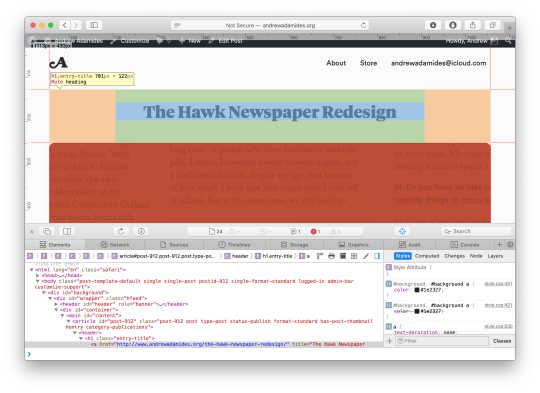Show console log count in dashboard
This screenshot has width=540, height=393.
click(295, 231)
